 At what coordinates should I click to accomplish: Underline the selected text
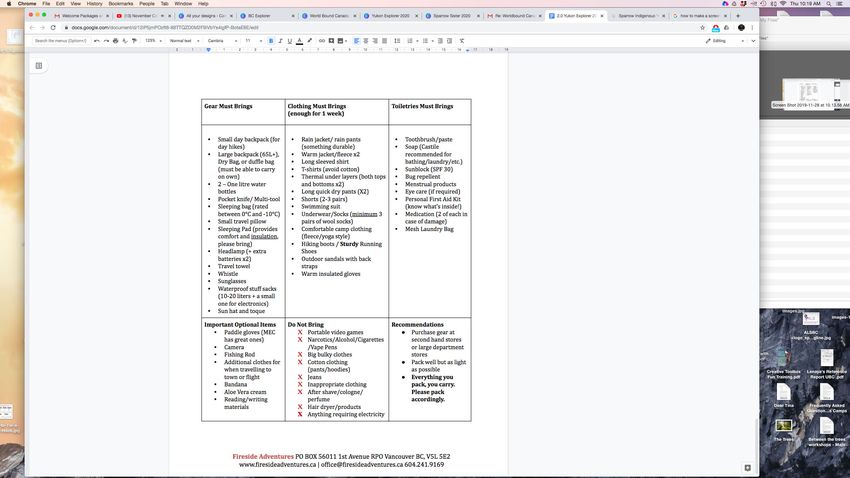(x=289, y=41)
